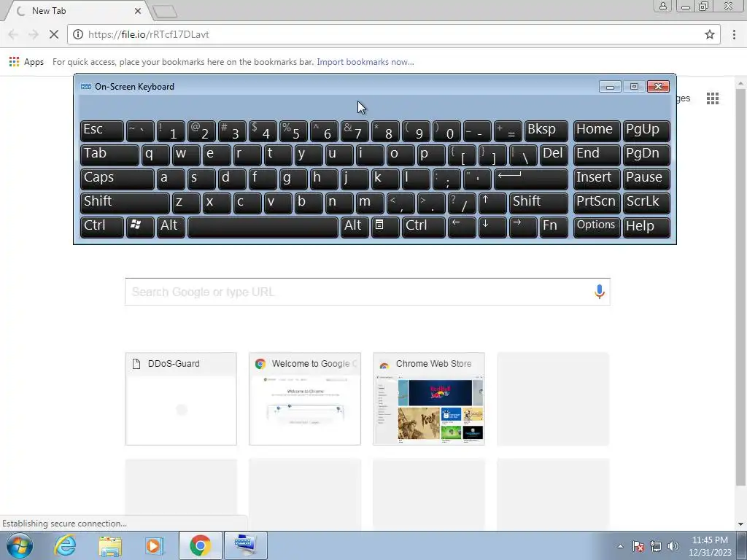Open the Chrome Web Store thumbnail
The image size is (747, 560).
[x=429, y=399]
